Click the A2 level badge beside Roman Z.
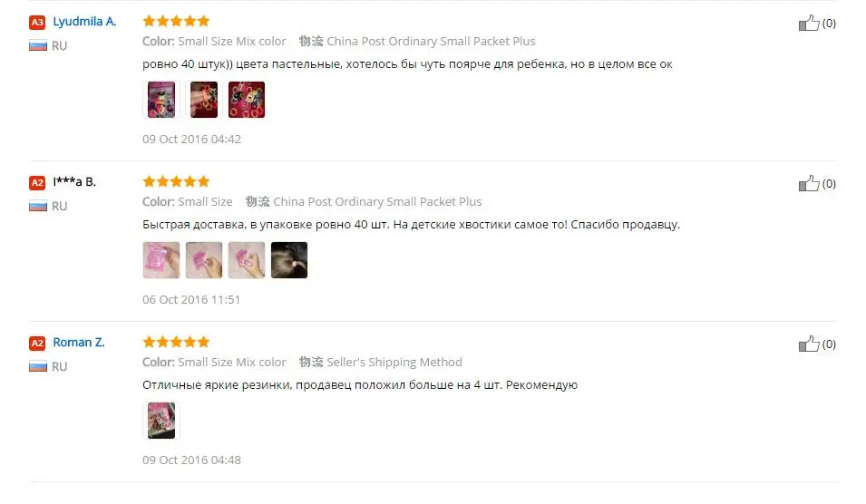This screenshot has width=866, height=504. click(37, 343)
